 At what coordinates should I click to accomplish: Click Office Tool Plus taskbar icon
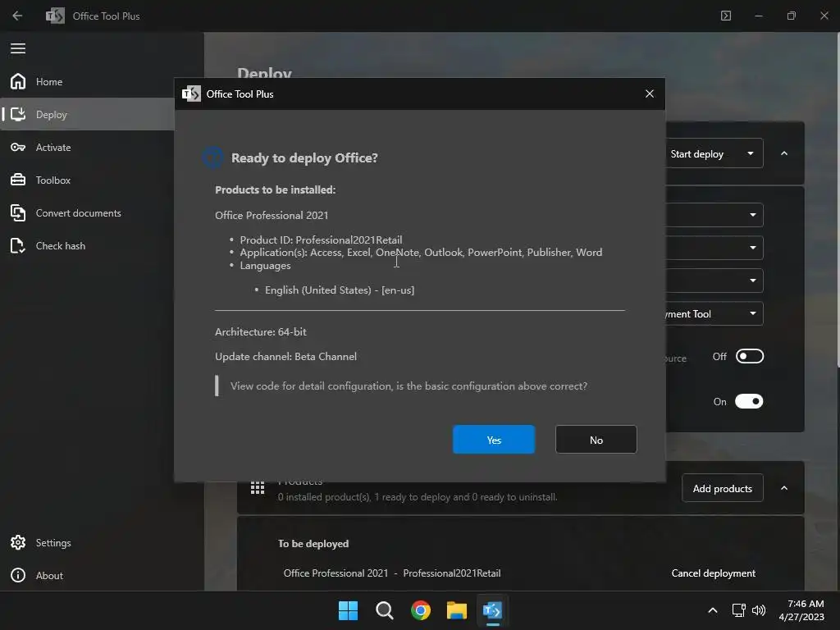click(492, 610)
